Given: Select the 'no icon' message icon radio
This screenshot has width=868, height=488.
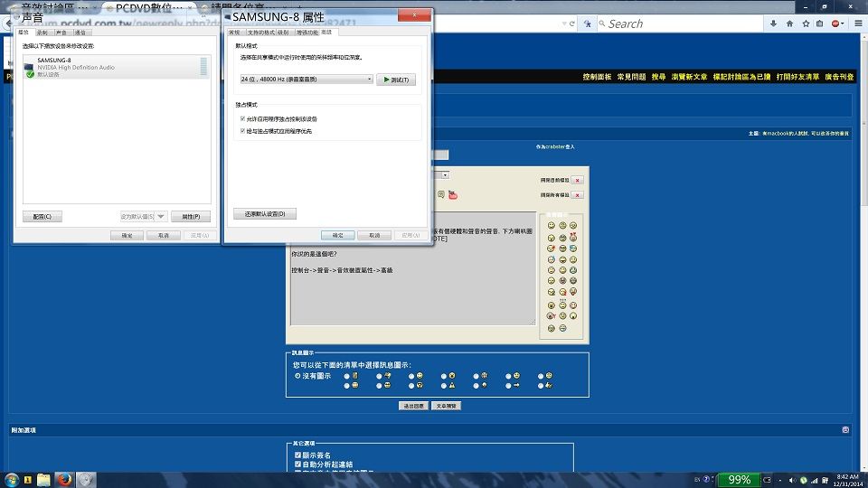Looking at the screenshot, I should [297, 376].
